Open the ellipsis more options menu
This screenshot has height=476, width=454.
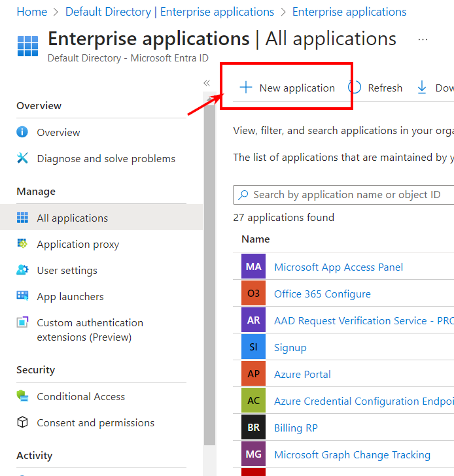pyautogui.click(x=423, y=39)
